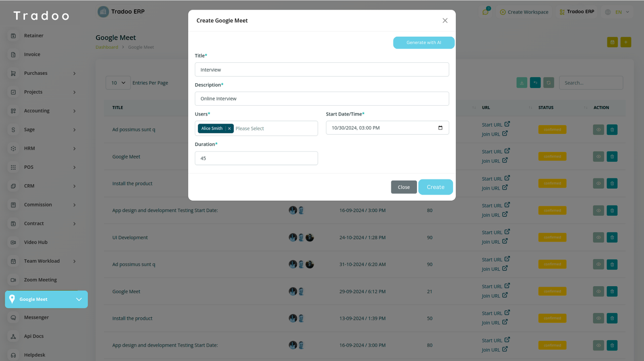644x361 pixels.
Task: Open Start URL link icon in first row
Action: coord(507,124)
